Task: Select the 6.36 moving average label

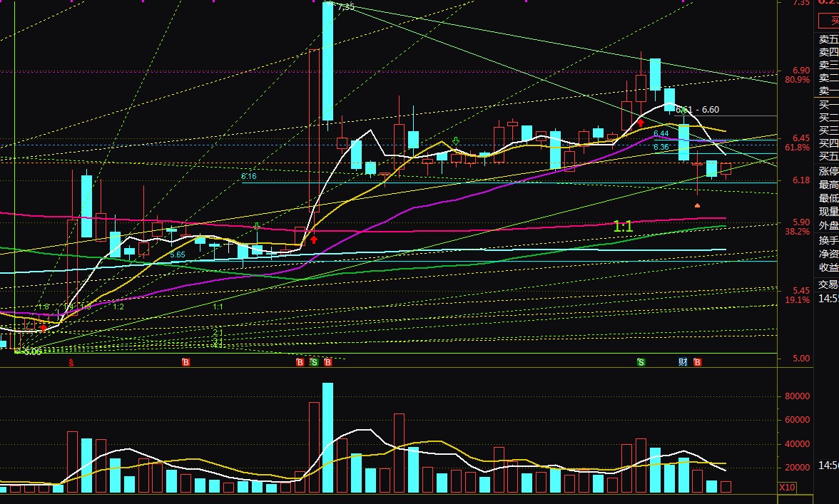Action: point(661,147)
